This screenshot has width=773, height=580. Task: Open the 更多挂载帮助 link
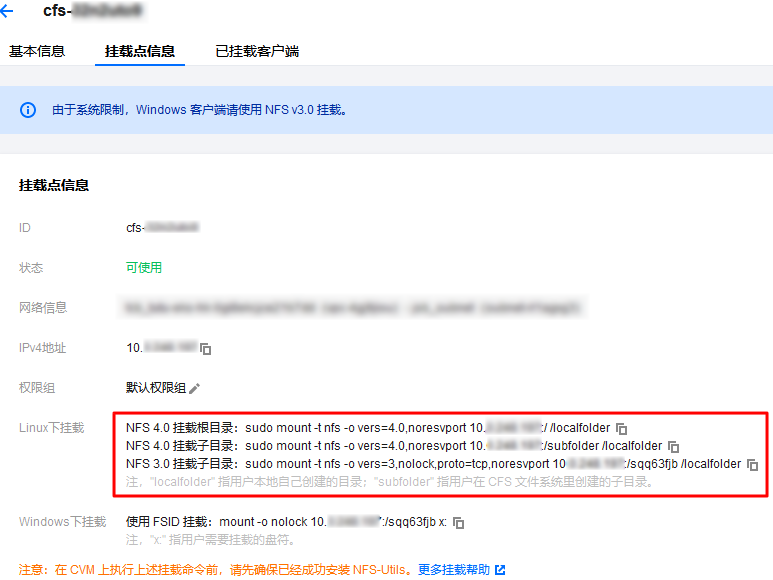tap(454, 570)
